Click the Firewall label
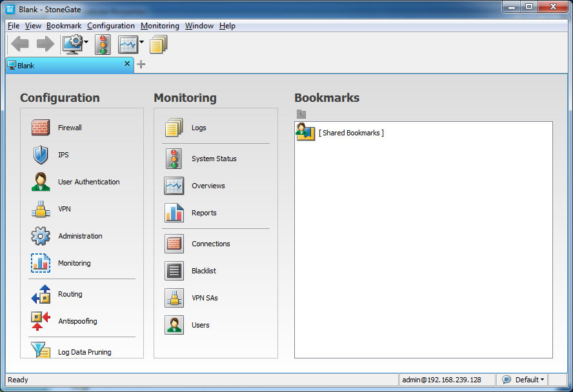573x392 pixels. coord(70,128)
